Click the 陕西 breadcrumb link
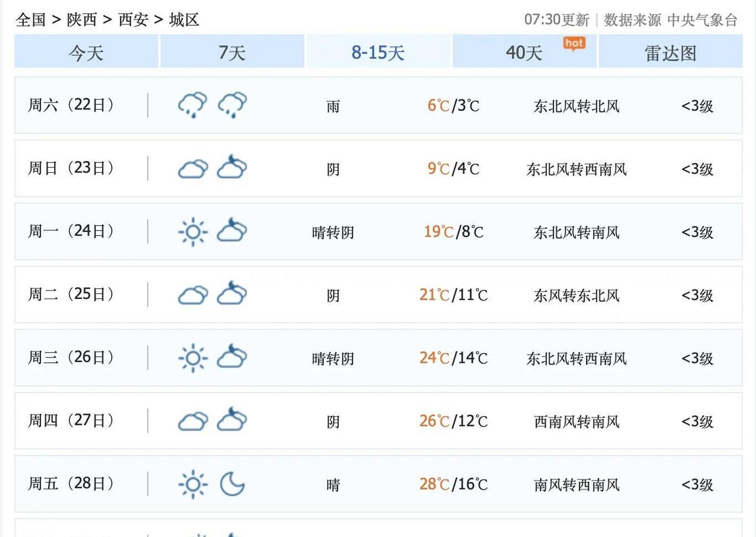The height and width of the screenshot is (537, 756). 82,19
